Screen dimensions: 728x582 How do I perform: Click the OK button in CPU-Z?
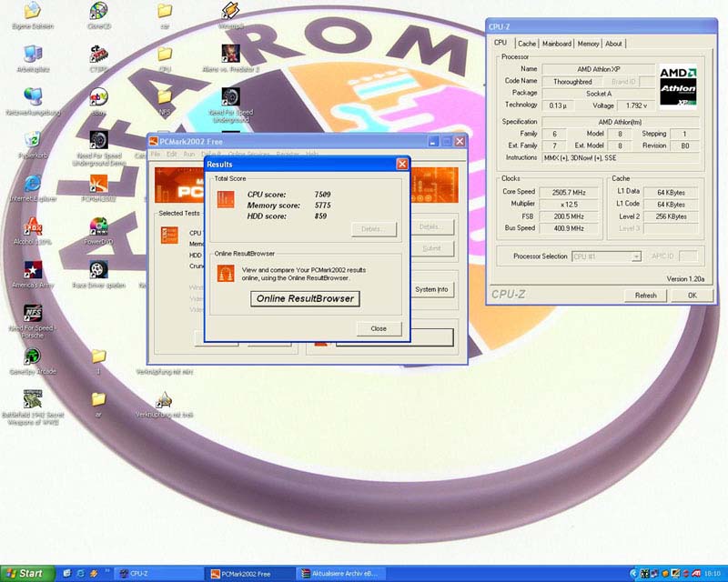693,296
